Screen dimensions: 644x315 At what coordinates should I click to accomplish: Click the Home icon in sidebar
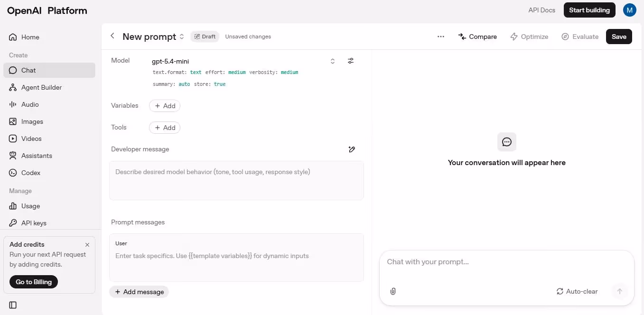[13, 37]
